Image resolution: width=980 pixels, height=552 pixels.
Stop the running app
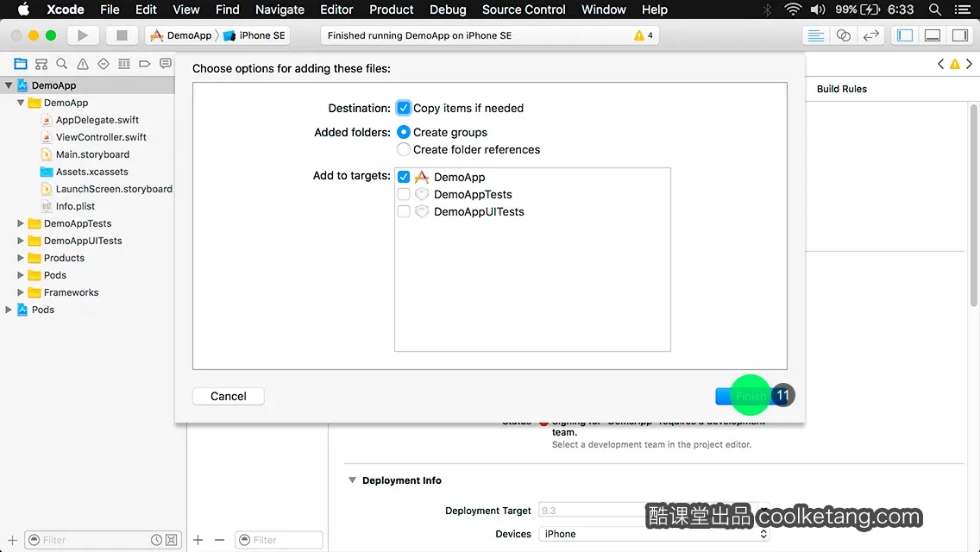coord(122,35)
